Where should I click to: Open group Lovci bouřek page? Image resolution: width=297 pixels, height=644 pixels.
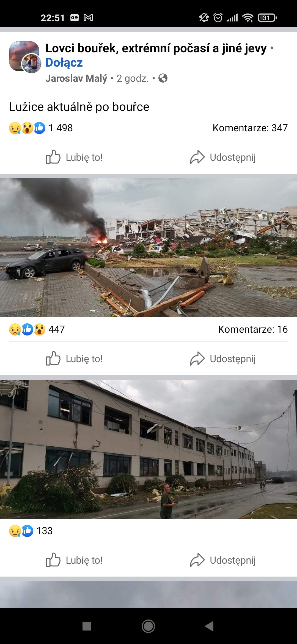coord(156,48)
